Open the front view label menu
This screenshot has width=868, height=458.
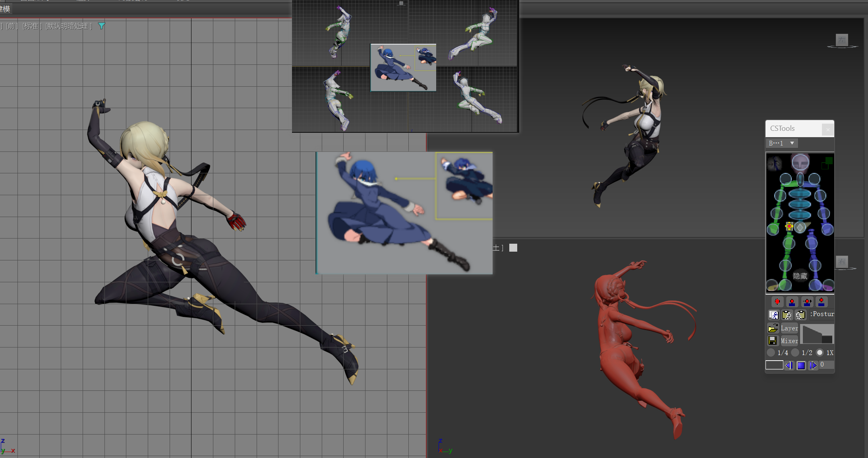pyautogui.click(x=11, y=26)
